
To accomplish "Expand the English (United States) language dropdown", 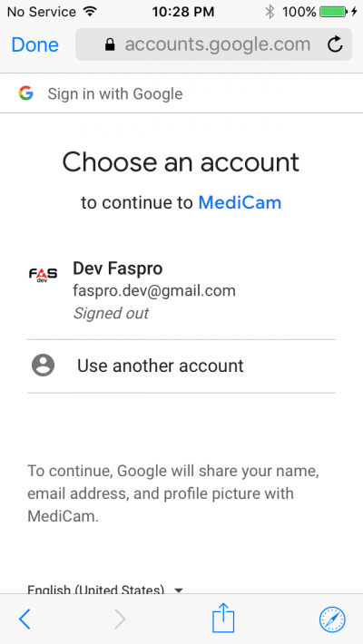I will pos(105,590).
